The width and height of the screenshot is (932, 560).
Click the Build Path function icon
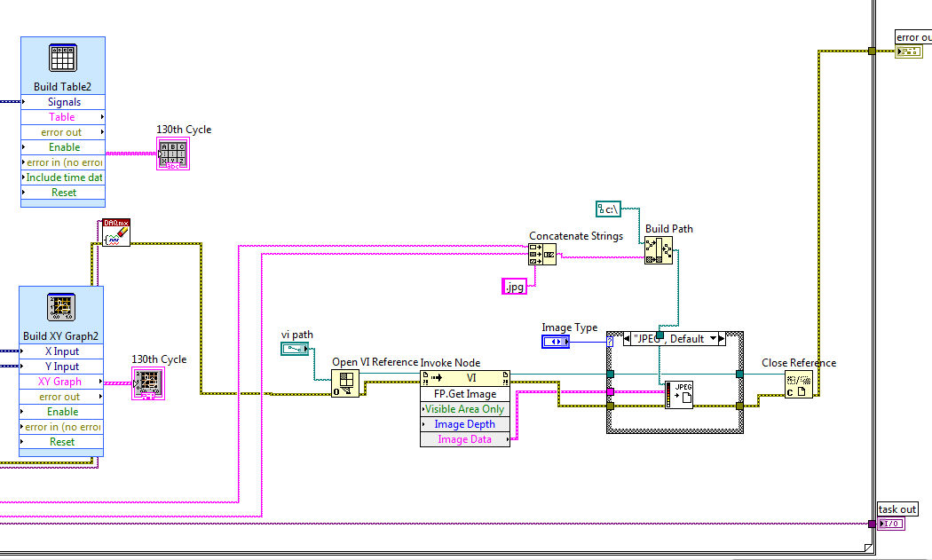659,250
